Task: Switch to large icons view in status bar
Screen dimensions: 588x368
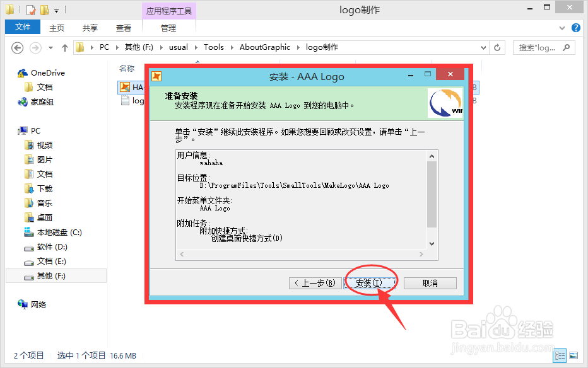Action: (573, 355)
